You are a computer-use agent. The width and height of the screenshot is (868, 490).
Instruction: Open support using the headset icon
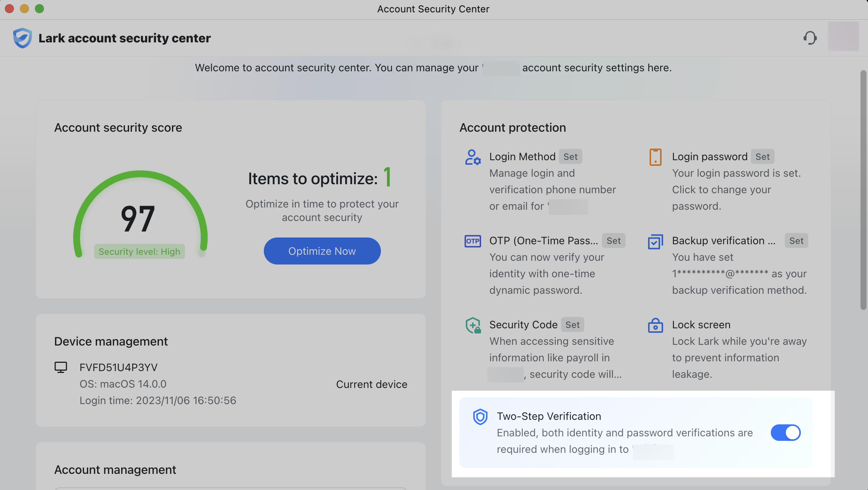[810, 38]
